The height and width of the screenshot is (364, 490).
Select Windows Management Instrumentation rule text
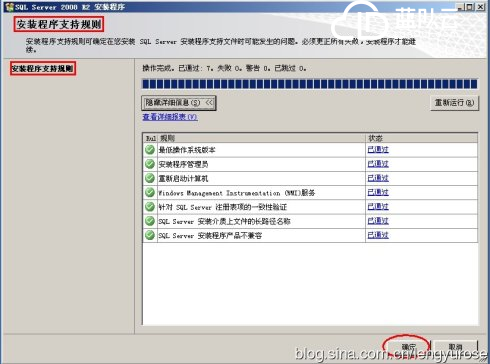[x=237, y=193]
